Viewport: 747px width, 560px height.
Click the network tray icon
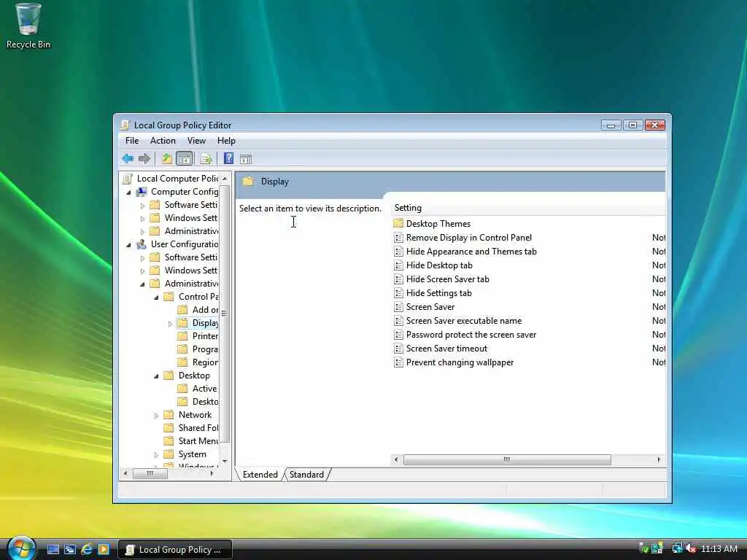(x=677, y=548)
